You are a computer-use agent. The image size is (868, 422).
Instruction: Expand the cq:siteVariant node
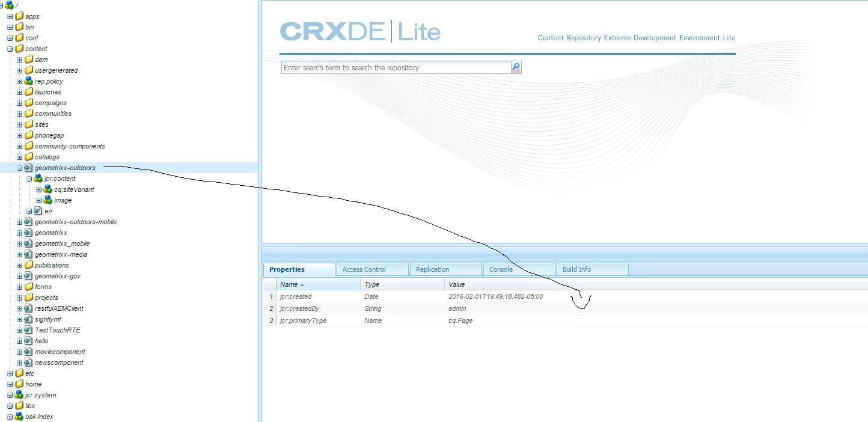[x=38, y=189]
